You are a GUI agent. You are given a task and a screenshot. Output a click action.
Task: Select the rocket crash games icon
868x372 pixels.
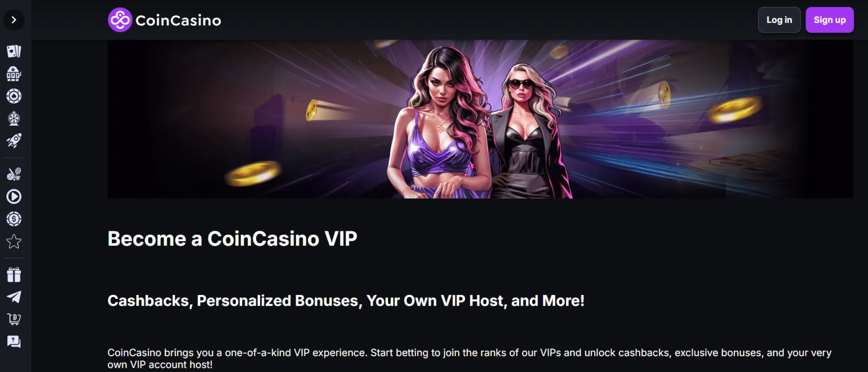click(x=14, y=141)
